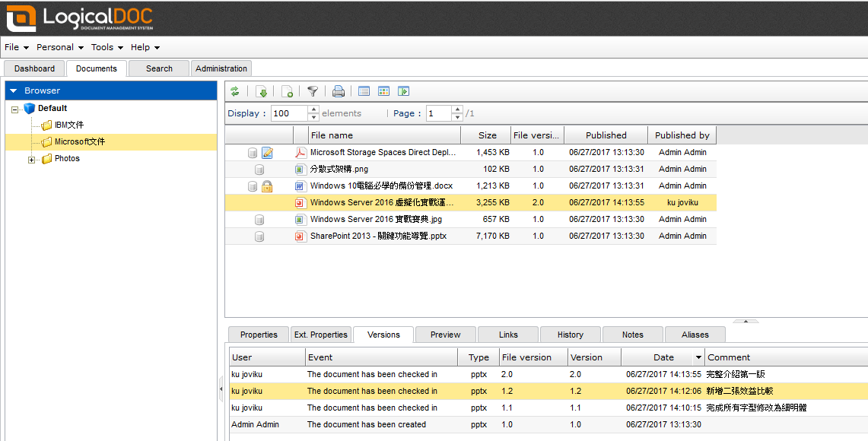The width and height of the screenshot is (868, 441).
Task: Select the SharePoint 2013 pptx file name
Action: 379,236
